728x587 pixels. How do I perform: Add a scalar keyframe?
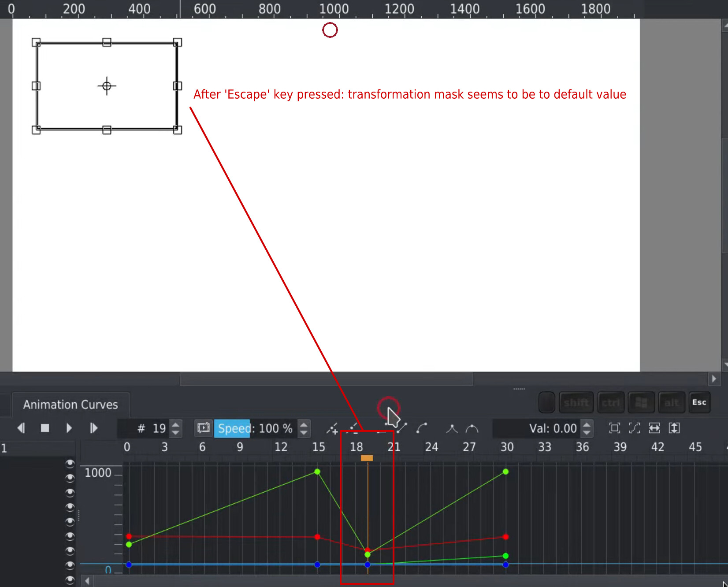tap(332, 428)
